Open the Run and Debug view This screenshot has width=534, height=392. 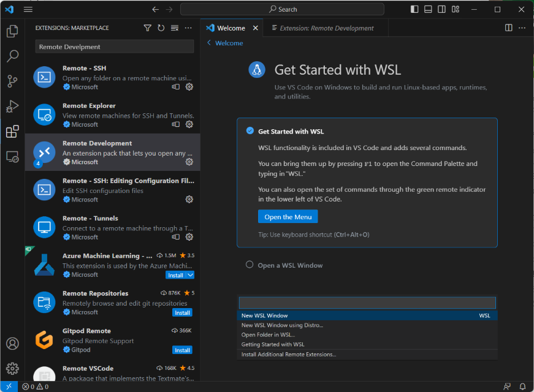click(x=12, y=106)
